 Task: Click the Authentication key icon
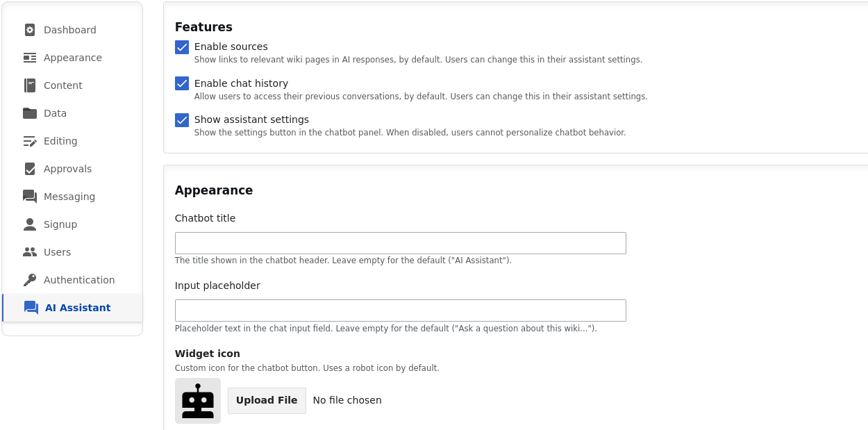pyautogui.click(x=29, y=280)
